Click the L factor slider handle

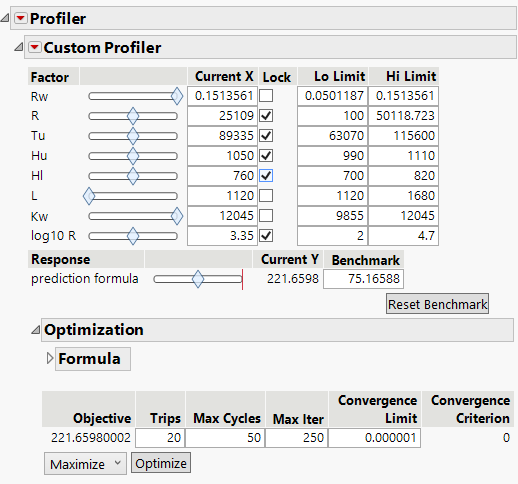point(89,196)
